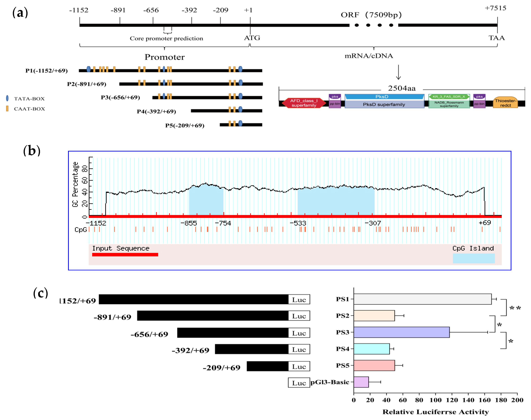Click the P5(-209/+69) promoter label
The height and width of the screenshot is (420, 531).
[x=185, y=125]
